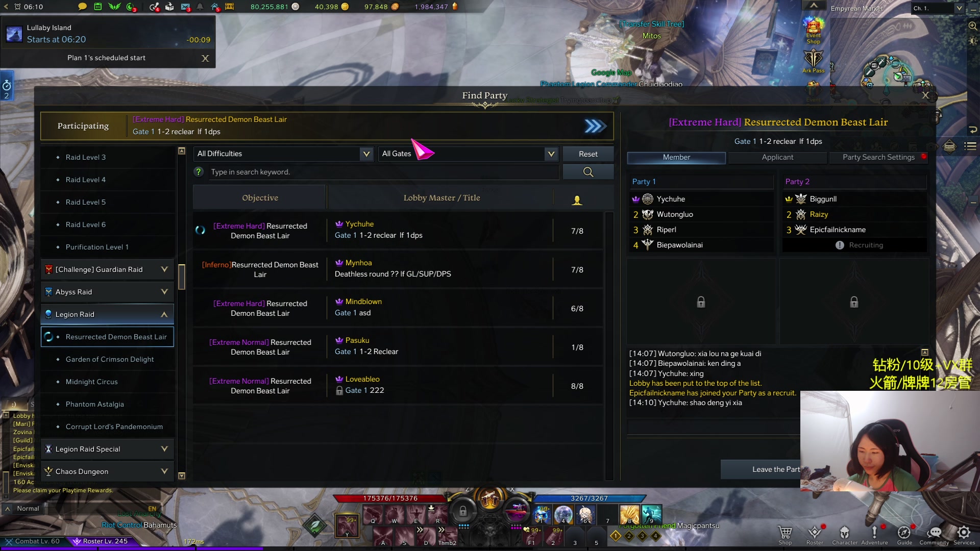
Task: Click the Reset filters button
Action: pyautogui.click(x=588, y=154)
